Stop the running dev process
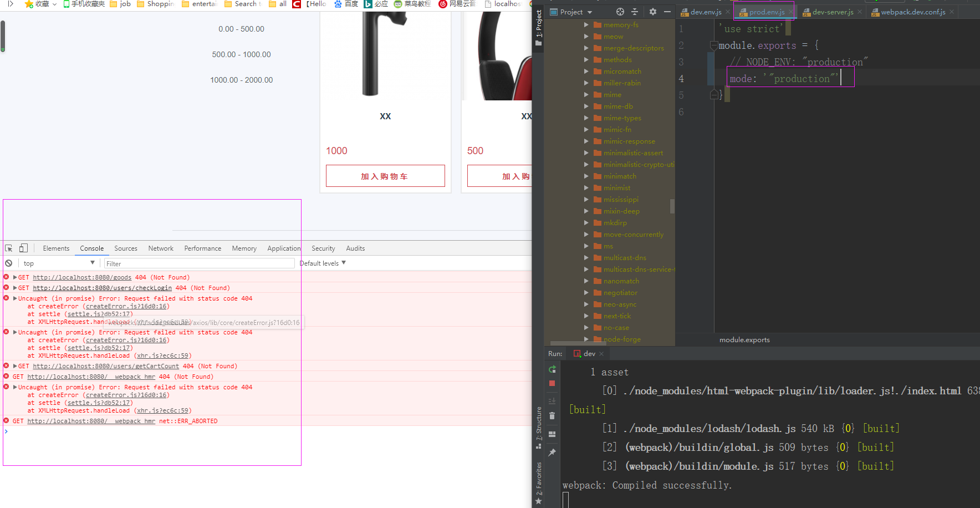The image size is (980, 508). point(552,383)
